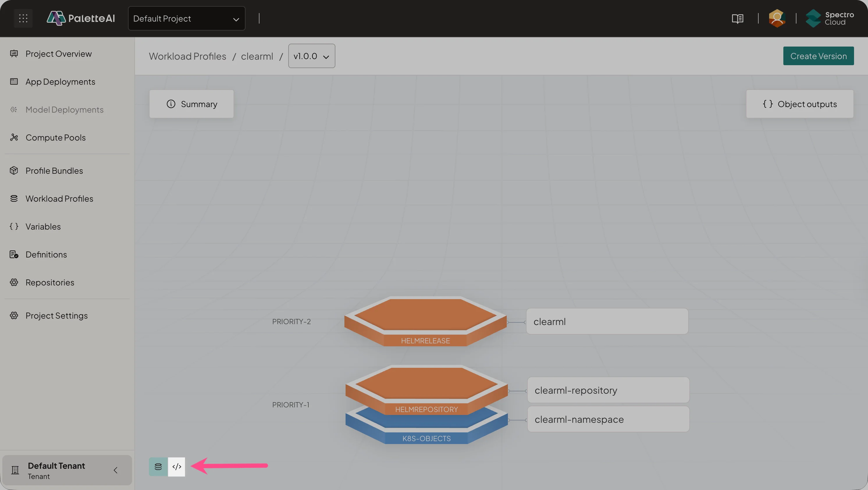Expand the Default Project dropdown
This screenshot has height=490, width=868.
[x=186, y=18]
